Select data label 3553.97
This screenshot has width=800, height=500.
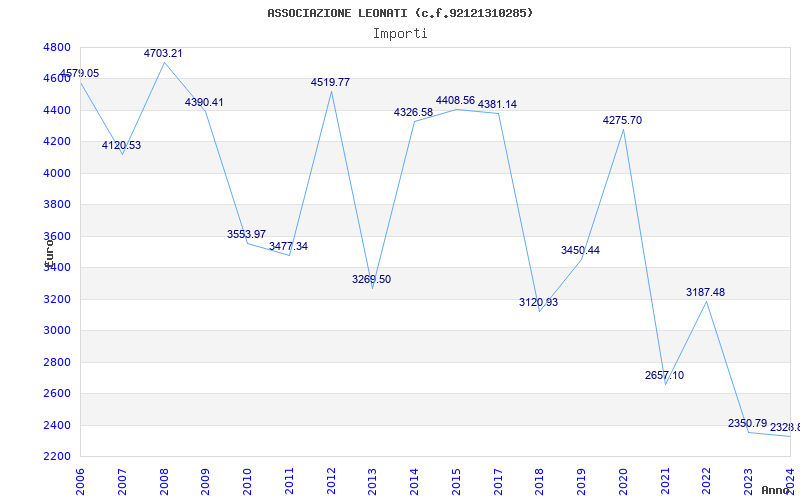(246, 234)
